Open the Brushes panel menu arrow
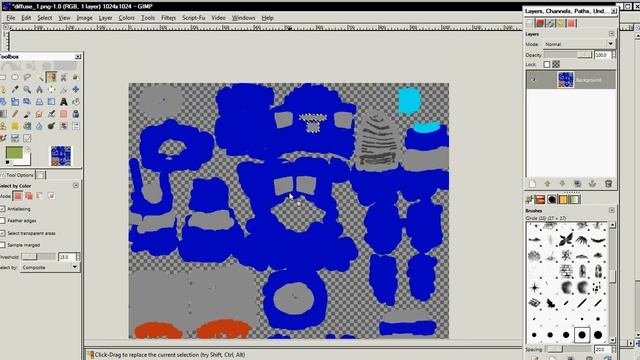 [x=611, y=210]
